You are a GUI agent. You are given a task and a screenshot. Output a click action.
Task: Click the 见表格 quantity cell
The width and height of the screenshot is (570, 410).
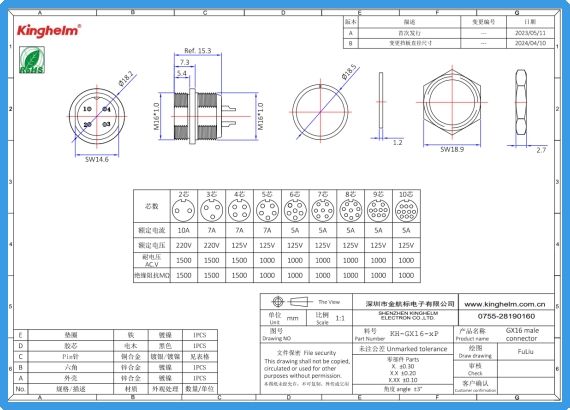[200, 357]
